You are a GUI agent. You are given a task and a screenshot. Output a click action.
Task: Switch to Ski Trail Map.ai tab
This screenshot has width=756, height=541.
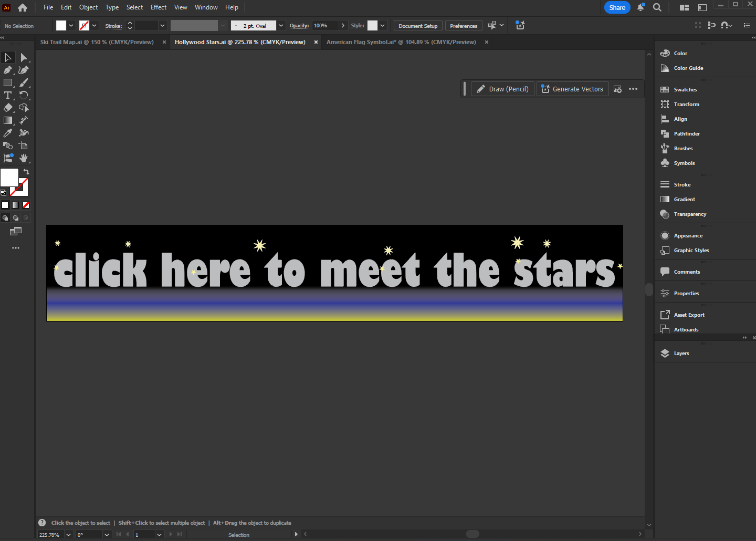[97, 42]
